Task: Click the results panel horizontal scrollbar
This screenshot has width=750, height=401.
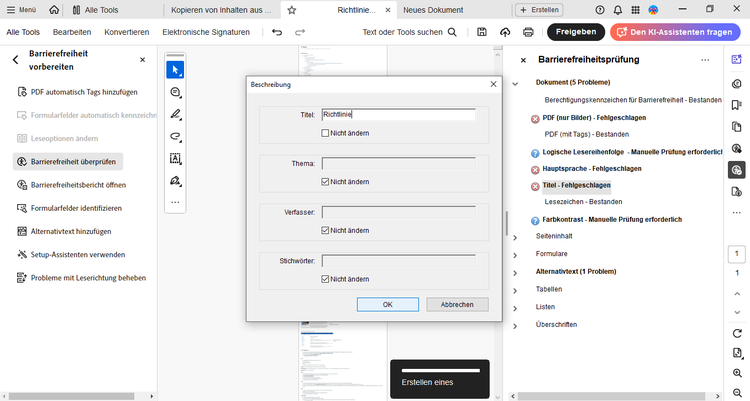Action: click(x=612, y=397)
